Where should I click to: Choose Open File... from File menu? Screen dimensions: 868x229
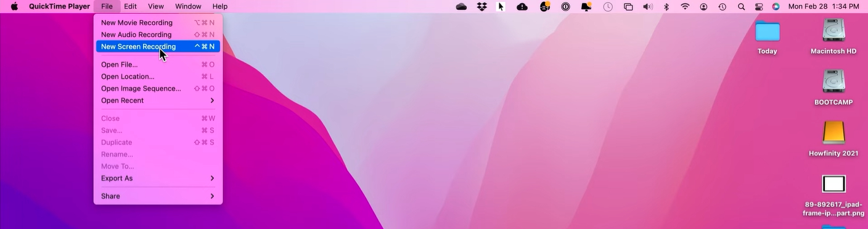(x=158, y=65)
